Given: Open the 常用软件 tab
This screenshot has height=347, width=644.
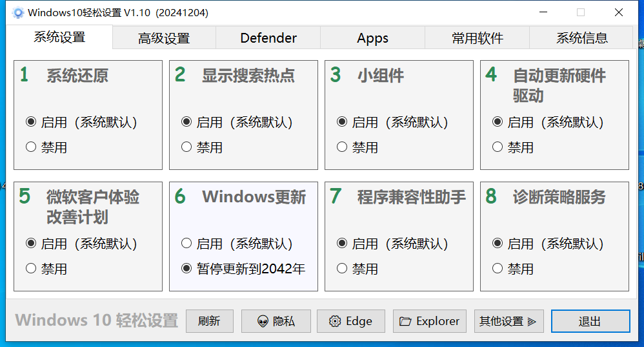Looking at the screenshot, I should [478, 38].
